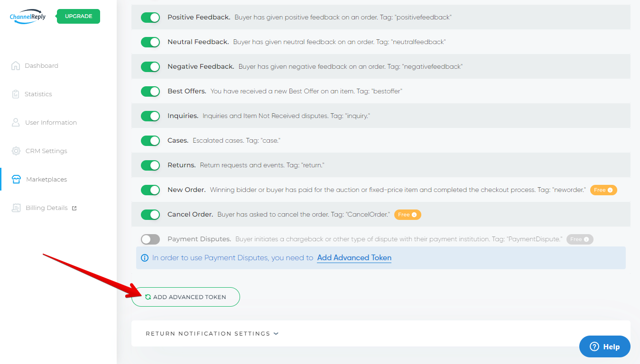Click the Free badge on Payment Disputes row
The width and height of the screenshot is (640, 364).
pos(580,239)
